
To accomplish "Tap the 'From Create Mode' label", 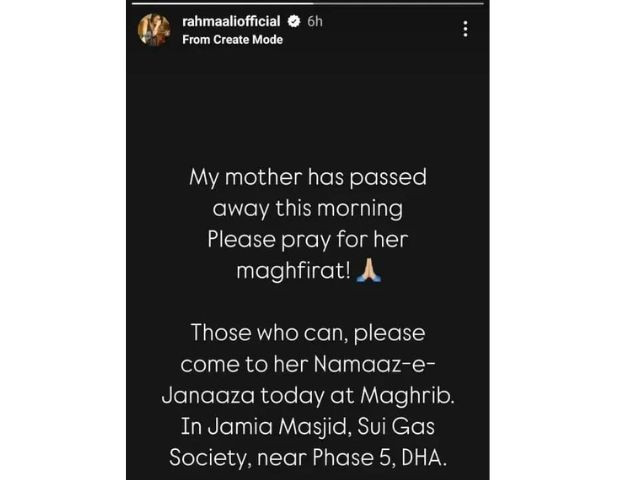I will tap(233, 39).
